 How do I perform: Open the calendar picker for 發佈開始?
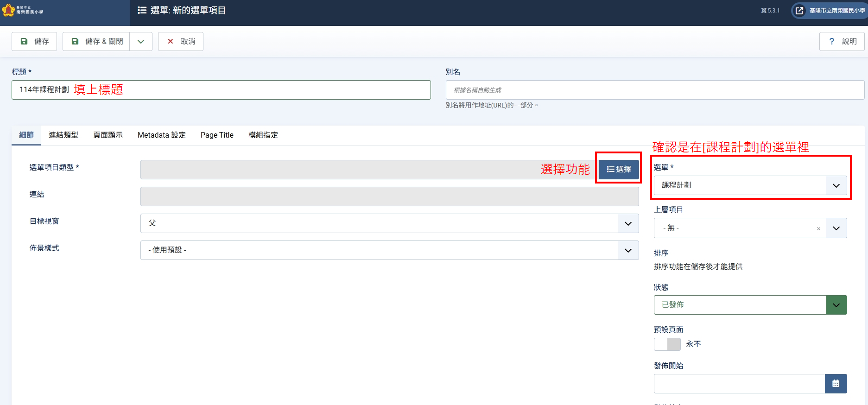pyautogui.click(x=836, y=384)
